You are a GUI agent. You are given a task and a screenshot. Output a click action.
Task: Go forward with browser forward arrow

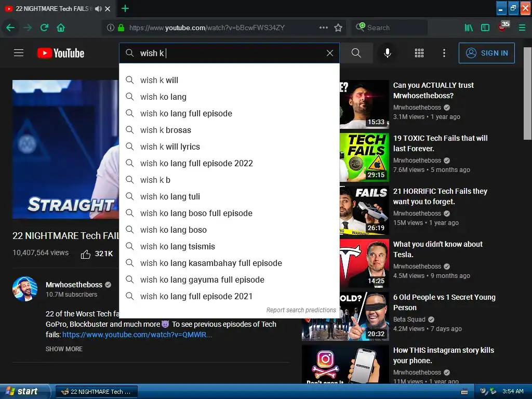pyautogui.click(x=28, y=28)
